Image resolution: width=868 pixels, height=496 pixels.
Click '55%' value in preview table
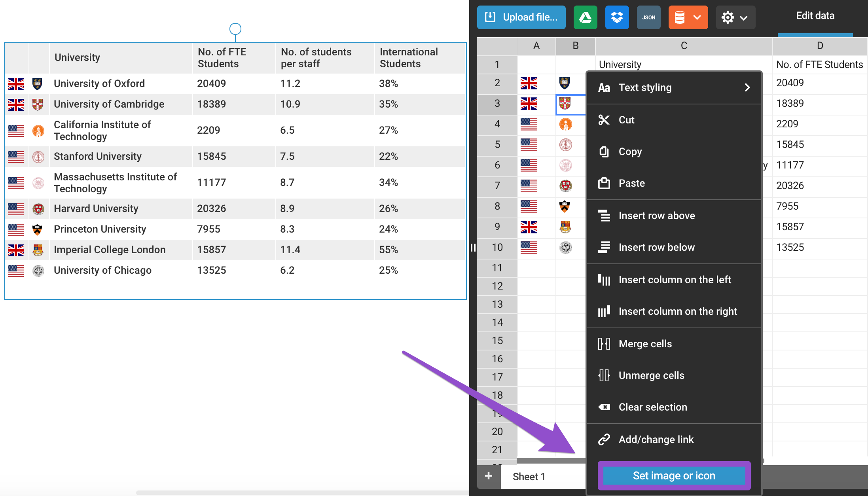[x=389, y=250]
